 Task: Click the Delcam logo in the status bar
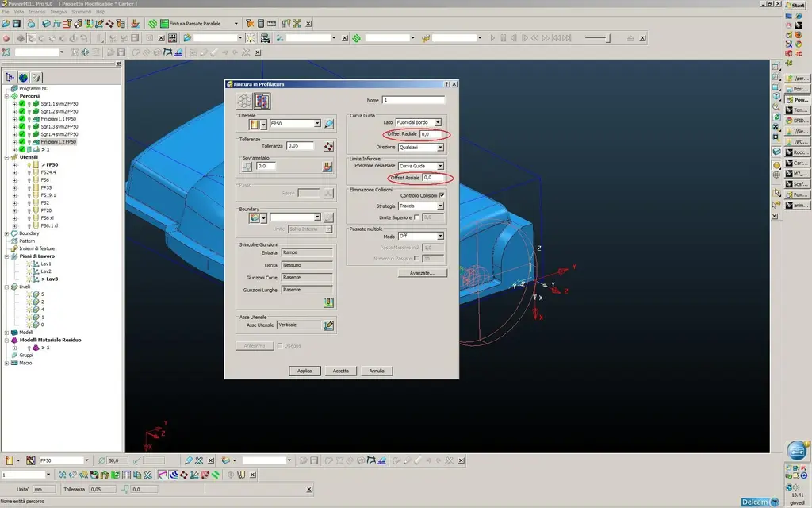point(760,502)
